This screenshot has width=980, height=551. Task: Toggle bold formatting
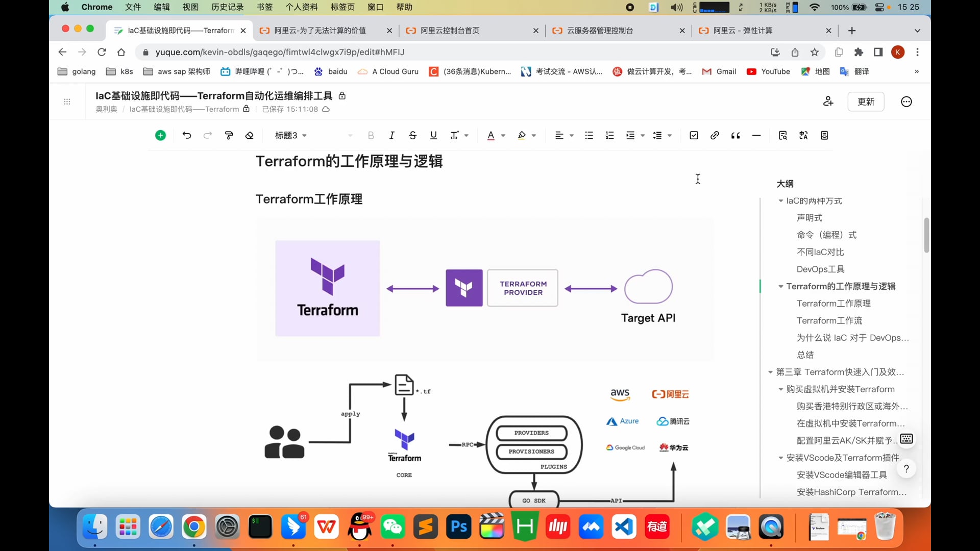pyautogui.click(x=371, y=135)
